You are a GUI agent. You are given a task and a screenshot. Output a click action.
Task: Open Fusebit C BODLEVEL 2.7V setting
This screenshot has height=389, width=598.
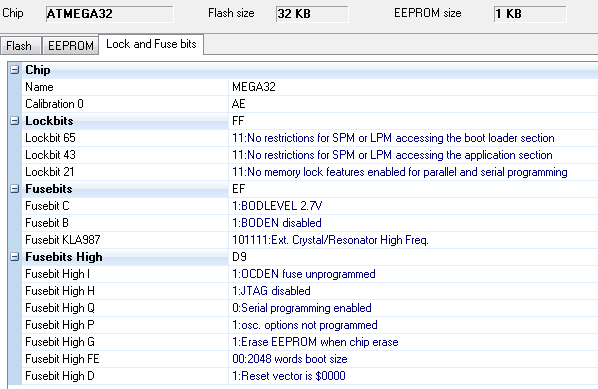pyautogui.click(x=277, y=206)
